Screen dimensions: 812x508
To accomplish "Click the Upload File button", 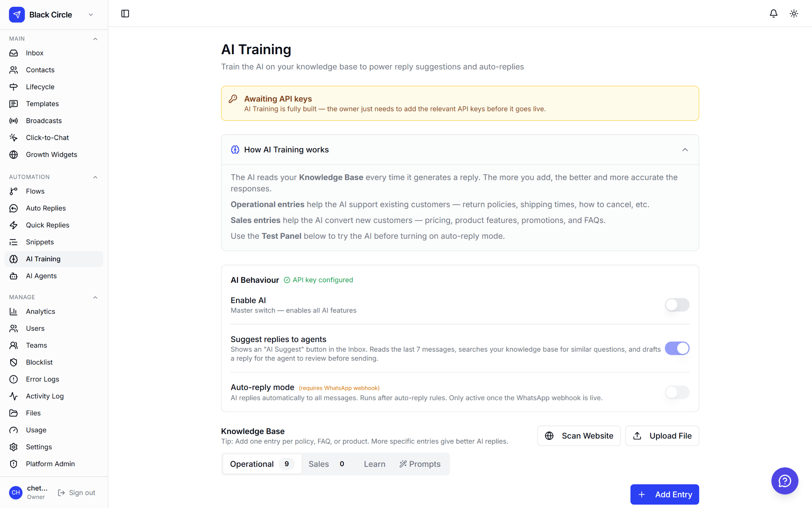I will point(662,436).
